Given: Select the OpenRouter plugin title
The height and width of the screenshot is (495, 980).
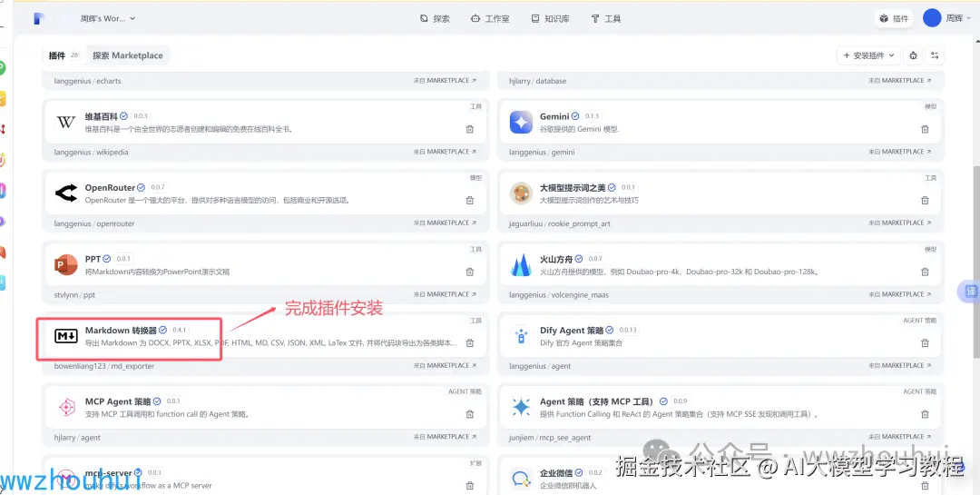Looking at the screenshot, I should coord(110,188).
